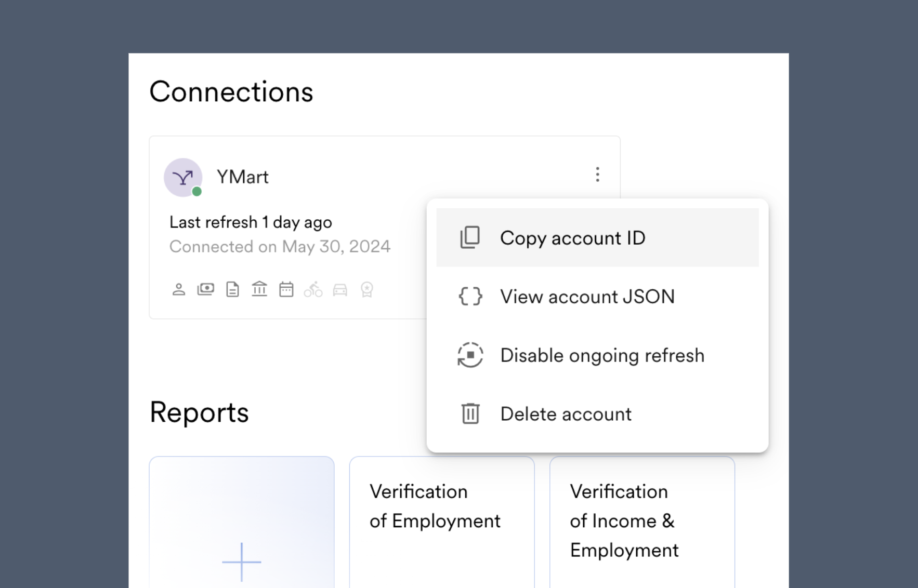
Task: Select the curly braces JSON icon
Action: 469,297
